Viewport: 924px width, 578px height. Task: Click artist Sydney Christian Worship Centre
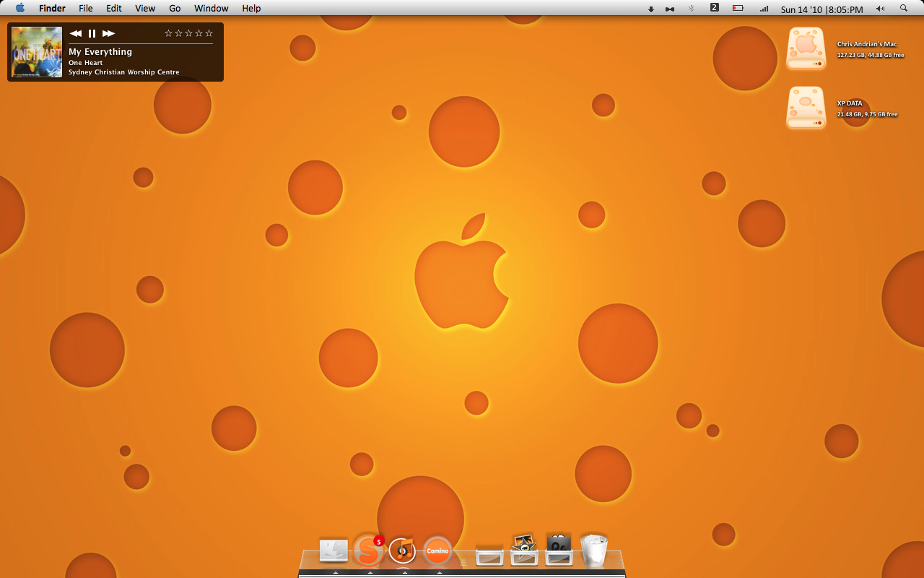[124, 72]
